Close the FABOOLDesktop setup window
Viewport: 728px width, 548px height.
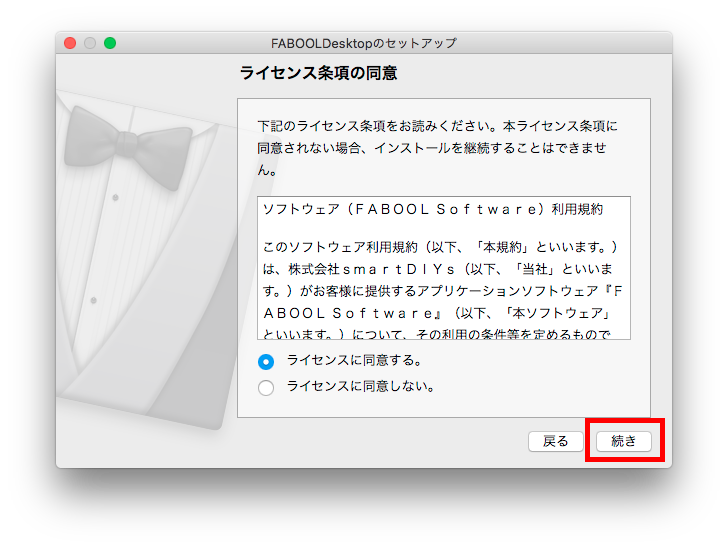pos(70,43)
